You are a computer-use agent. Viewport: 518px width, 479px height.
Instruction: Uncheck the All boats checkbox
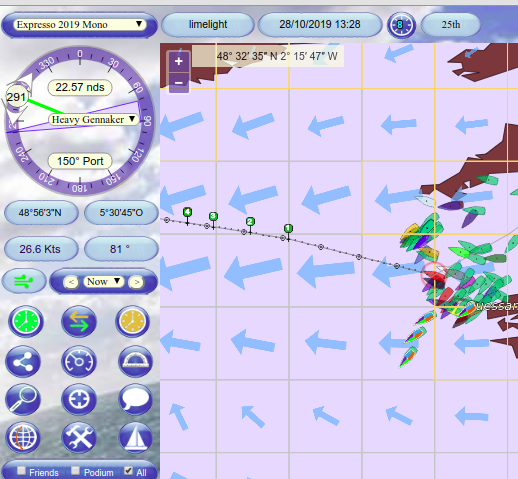pyautogui.click(x=128, y=470)
